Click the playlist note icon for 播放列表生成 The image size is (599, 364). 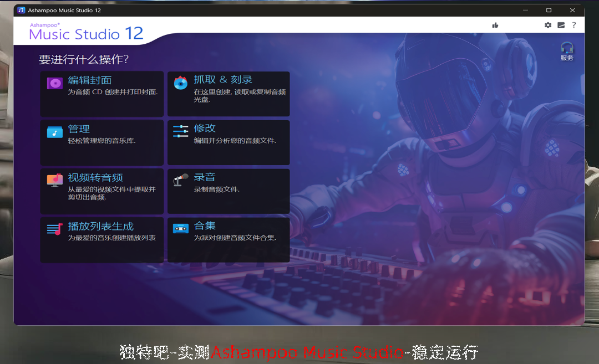[55, 229]
